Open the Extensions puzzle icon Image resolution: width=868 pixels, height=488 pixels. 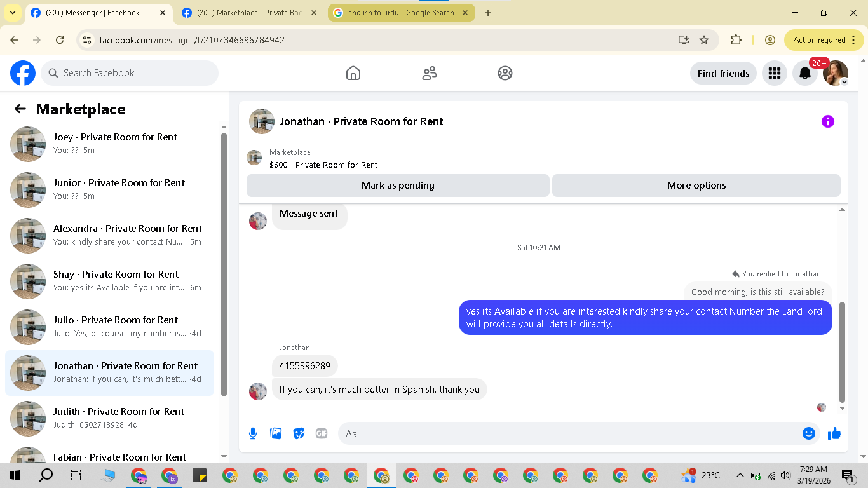point(736,40)
